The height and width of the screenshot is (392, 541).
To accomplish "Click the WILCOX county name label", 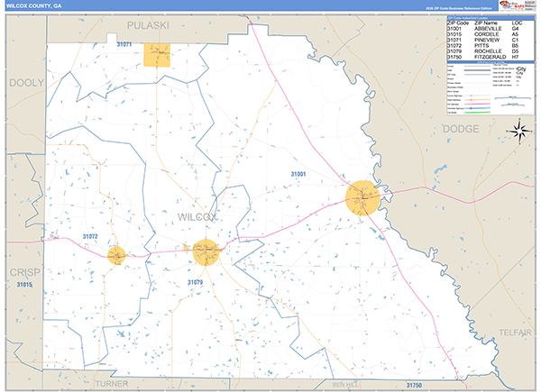I will [x=197, y=217].
